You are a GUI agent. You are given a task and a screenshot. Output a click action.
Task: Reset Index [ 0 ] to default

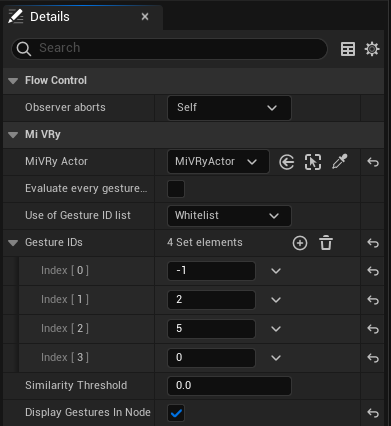pos(373,271)
